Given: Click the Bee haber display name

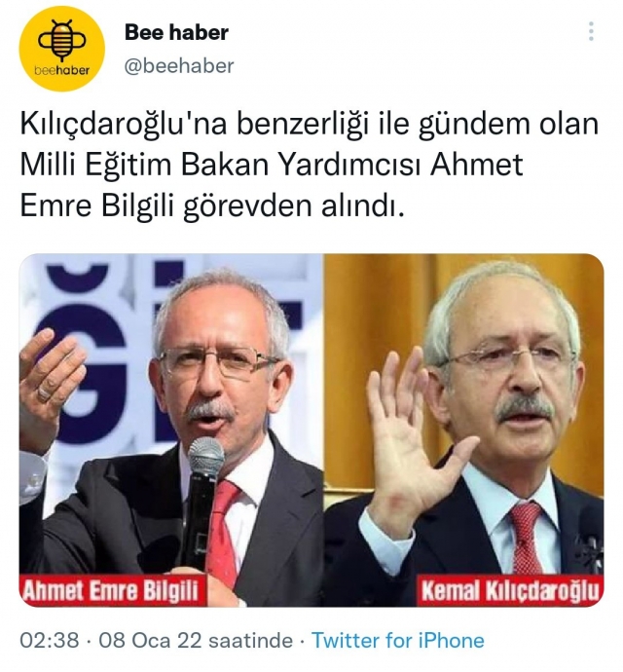Looking at the screenshot, I should tap(176, 32).
